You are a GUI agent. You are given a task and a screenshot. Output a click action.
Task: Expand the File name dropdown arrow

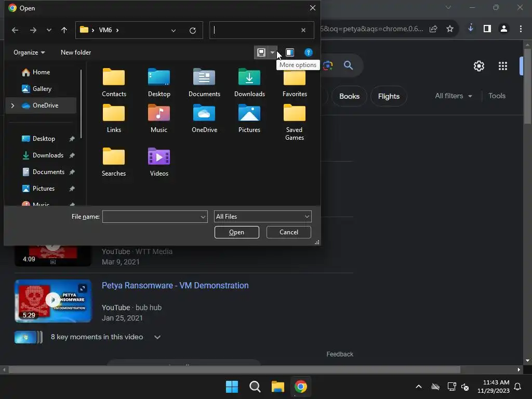pos(203,217)
